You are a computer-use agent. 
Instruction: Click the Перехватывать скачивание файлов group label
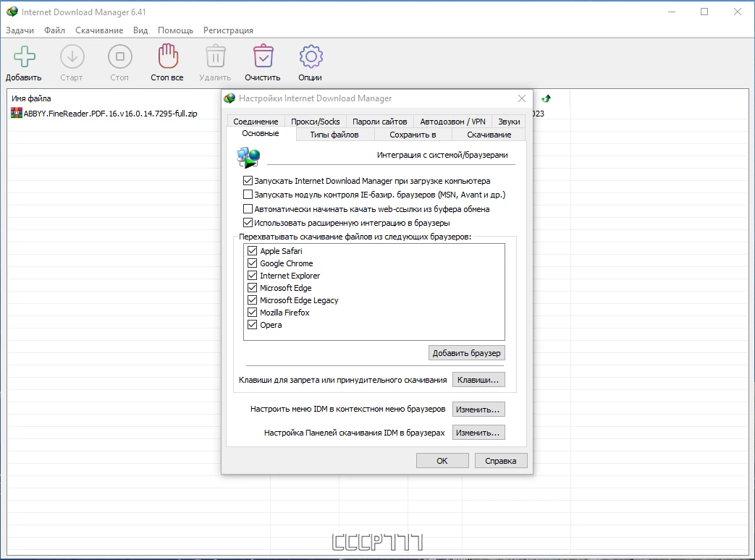coord(355,237)
